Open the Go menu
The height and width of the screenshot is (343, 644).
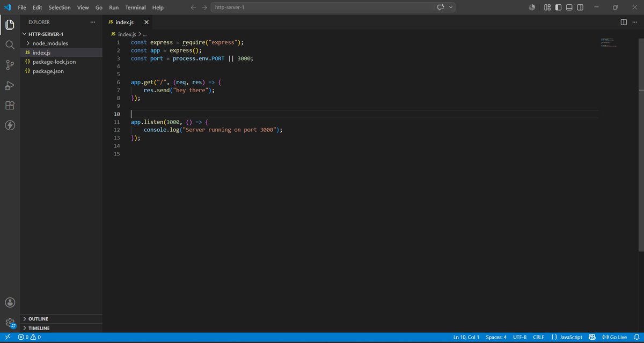99,8
